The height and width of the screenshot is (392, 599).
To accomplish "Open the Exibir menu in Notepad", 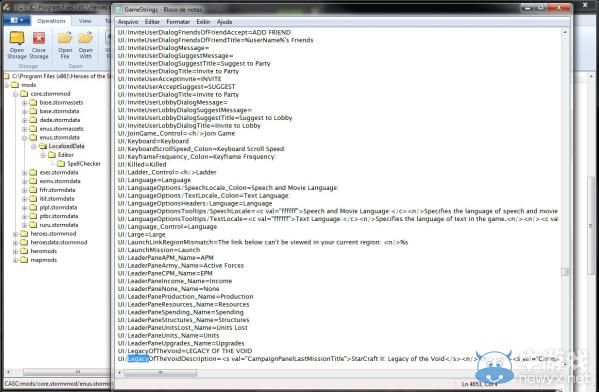I will click(x=203, y=22).
